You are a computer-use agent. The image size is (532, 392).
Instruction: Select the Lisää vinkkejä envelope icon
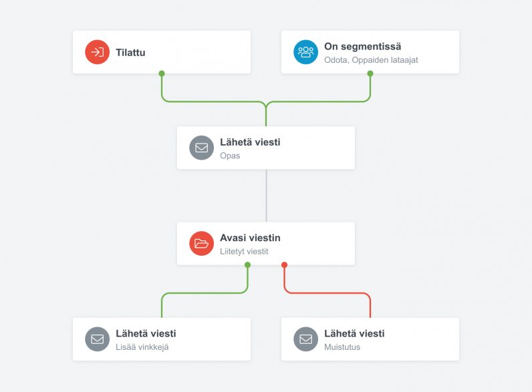coord(97,339)
